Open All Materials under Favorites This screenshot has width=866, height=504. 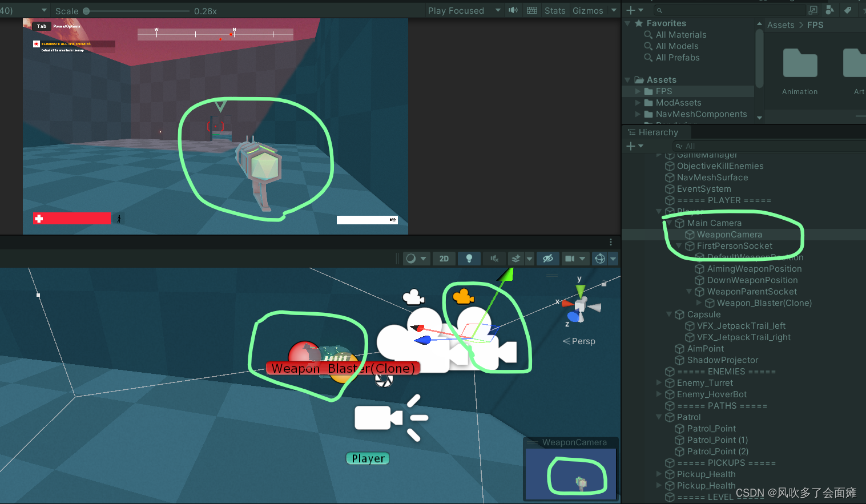point(680,34)
